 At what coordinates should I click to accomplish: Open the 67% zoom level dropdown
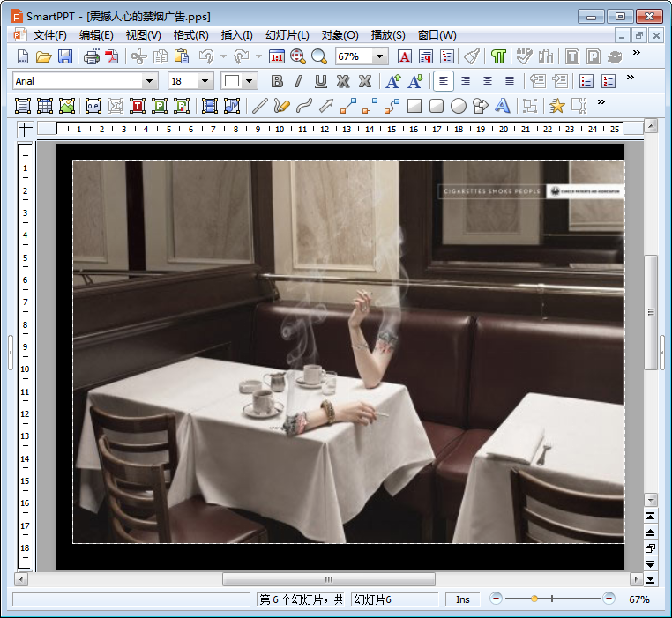point(380,56)
